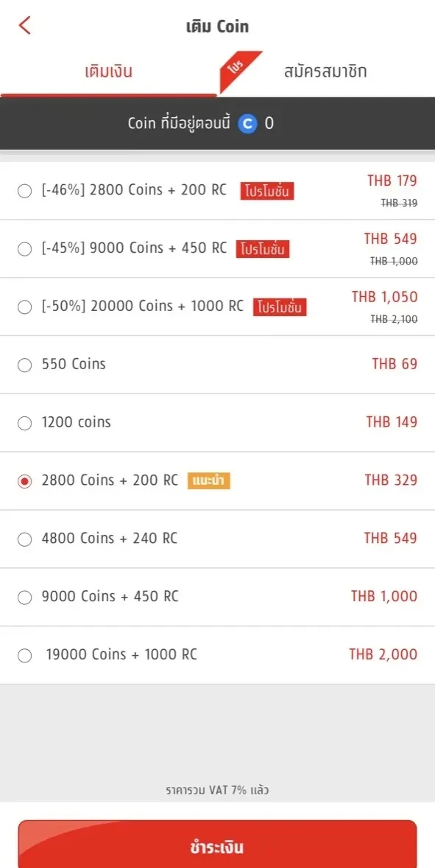Choose the 1200 coins radio option
Screen dimensions: 435x868
pyautogui.click(x=24, y=424)
